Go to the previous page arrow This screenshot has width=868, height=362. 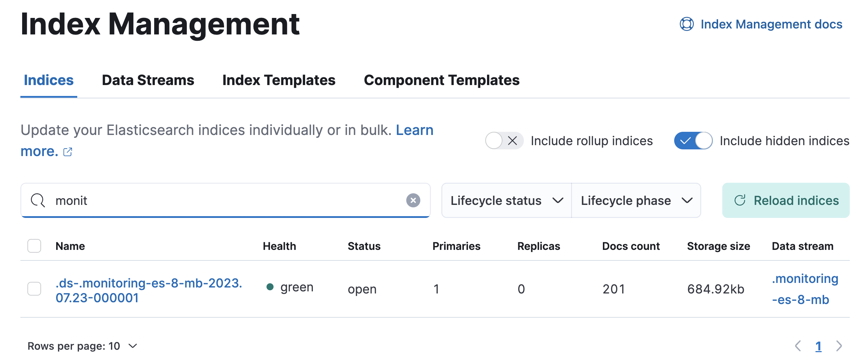tap(798, 346)
